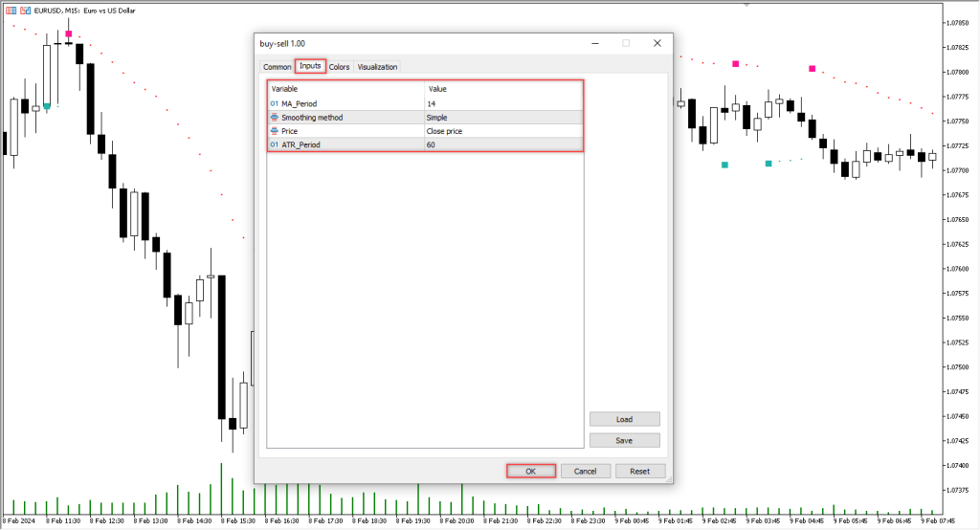The width and height of the screenshot is (980, 530).
Task: Click the 1.07850 price axis label
Action: click(x=957, y=23)
